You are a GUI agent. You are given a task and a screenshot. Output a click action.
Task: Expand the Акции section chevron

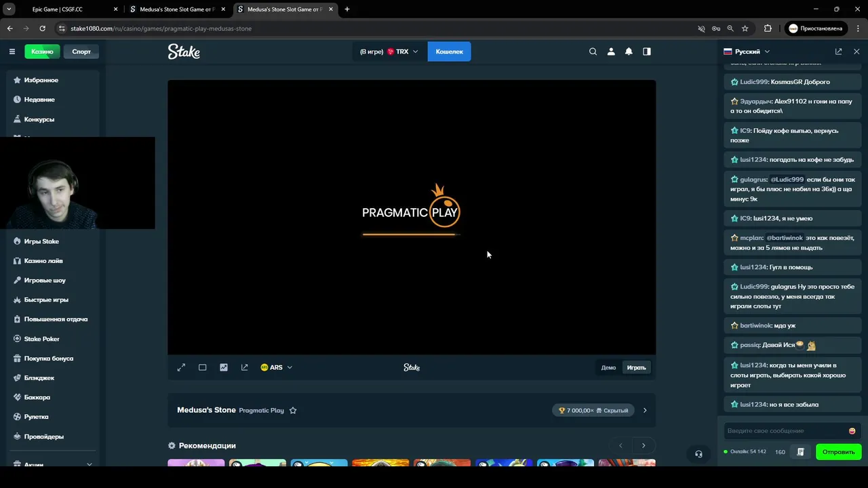point(90,465)
